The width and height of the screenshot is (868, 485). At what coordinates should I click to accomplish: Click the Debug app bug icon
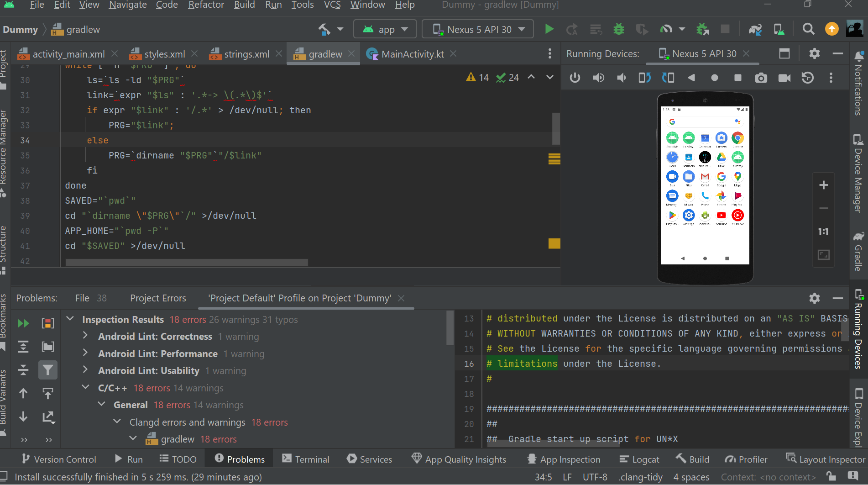click(618, 30)
